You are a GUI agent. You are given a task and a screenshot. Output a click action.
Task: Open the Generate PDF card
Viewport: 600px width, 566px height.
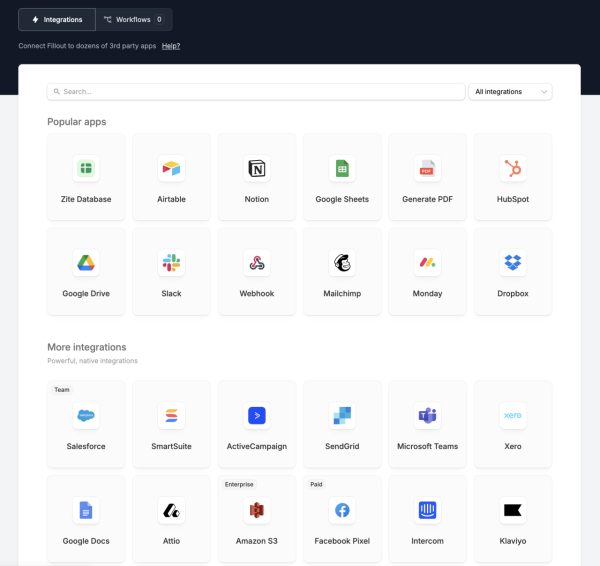427,177
